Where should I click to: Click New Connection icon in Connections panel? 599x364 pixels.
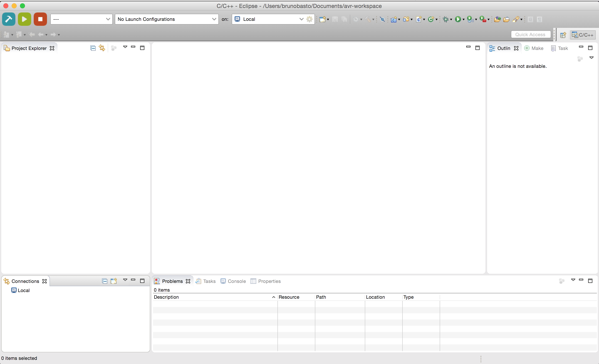[x=114, y=281]
